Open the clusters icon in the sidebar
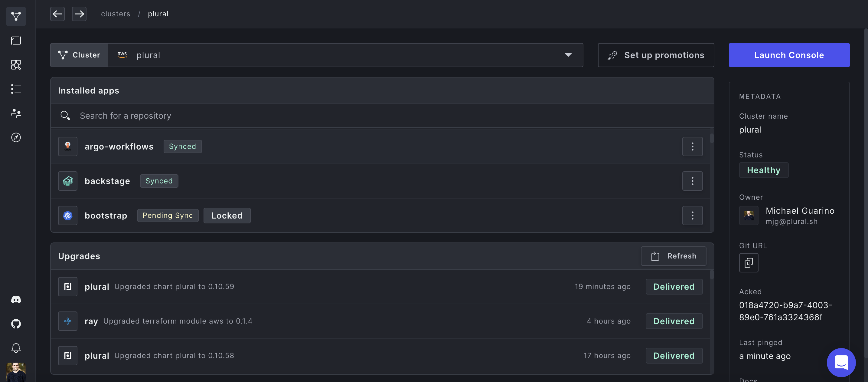The height and width of the screenshot is (382, 868). coord(16,16)
